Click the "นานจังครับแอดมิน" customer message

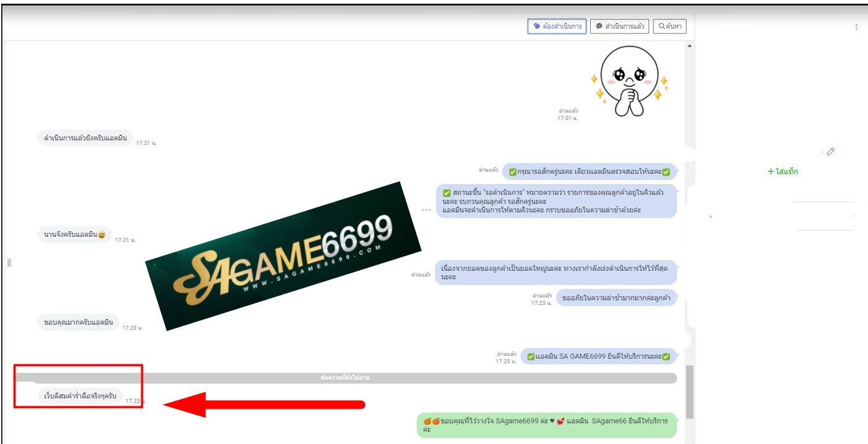point(75,235)
